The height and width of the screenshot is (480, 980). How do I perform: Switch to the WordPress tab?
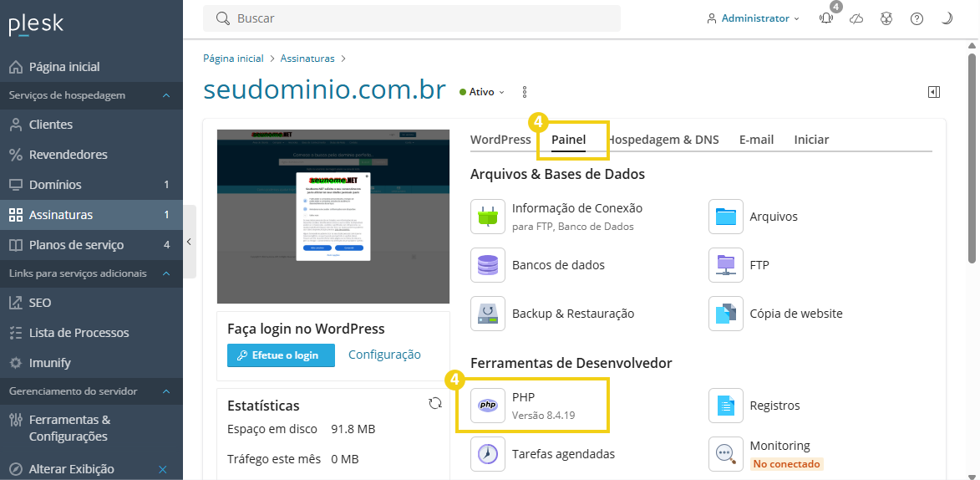[500, 140]
